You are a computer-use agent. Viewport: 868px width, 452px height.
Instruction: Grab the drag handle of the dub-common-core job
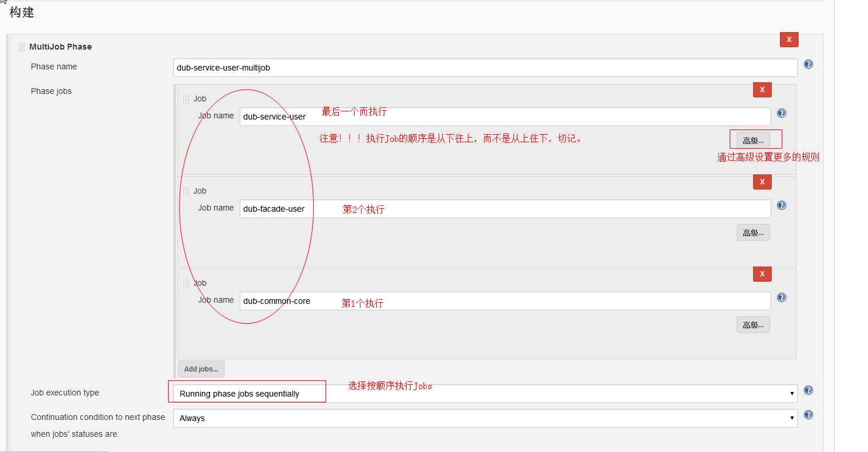(x=186, y=283)
